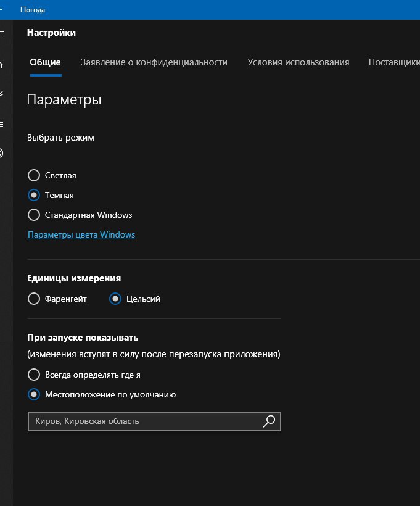
Task: Click the При запуске показывать heading
Action: tap(83, 338)
